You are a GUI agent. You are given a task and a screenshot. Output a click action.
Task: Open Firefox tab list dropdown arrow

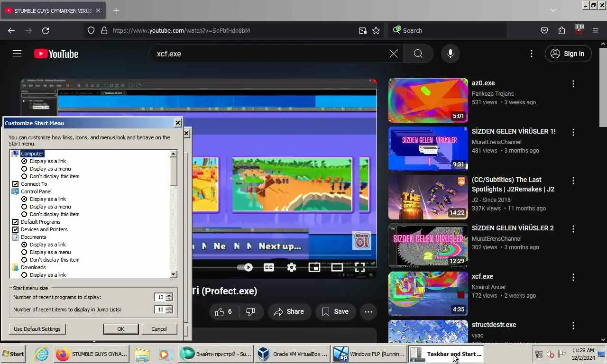(x=553, y=10)
